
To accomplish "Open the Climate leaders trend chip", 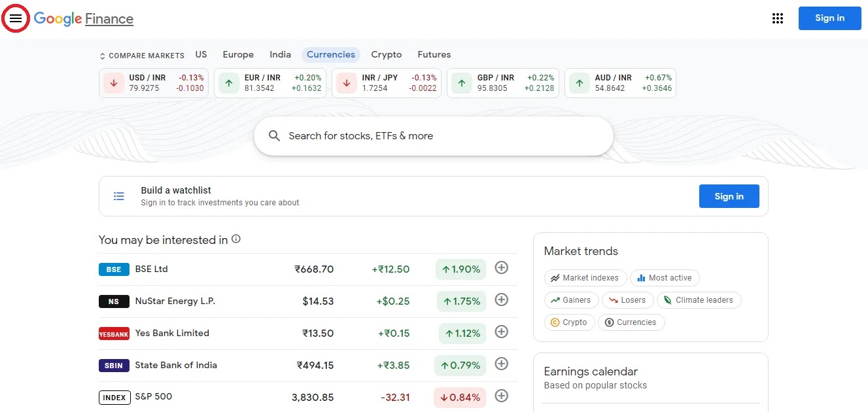I will pyautogui.click(x=699, y=300).
